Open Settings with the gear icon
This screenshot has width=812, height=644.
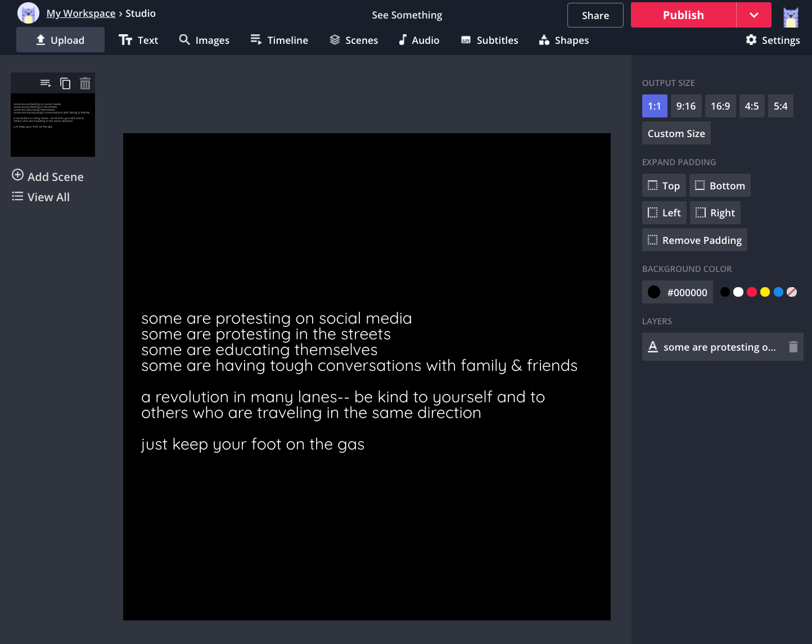(x=772, y=40)
